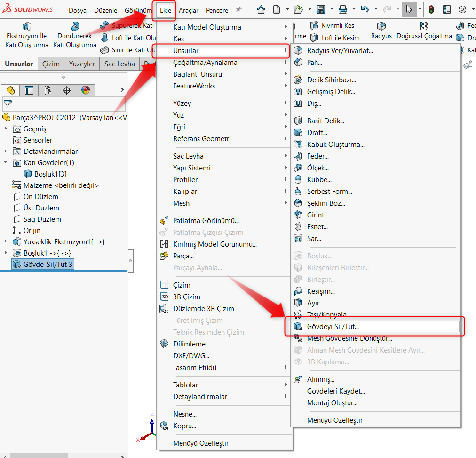Viewport: 476px width, 458px height.
Task: Switch to the Çizim ribbon tab
Action: 51,64
